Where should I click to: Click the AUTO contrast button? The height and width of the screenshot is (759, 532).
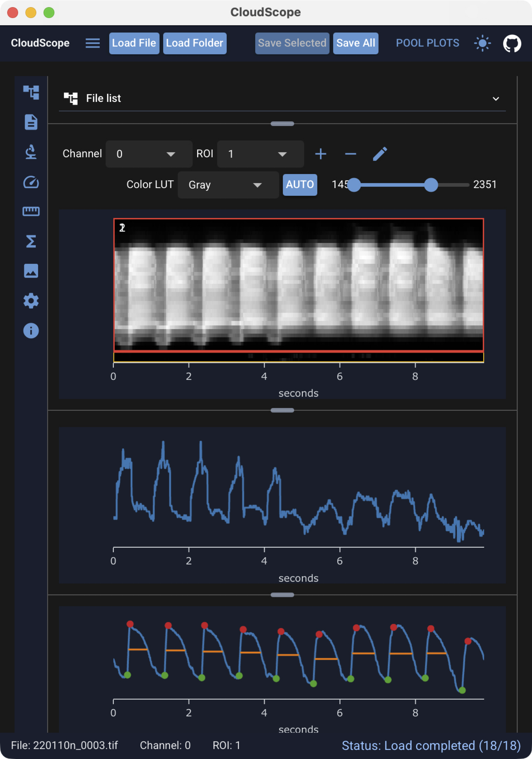[x=300, y=185]
